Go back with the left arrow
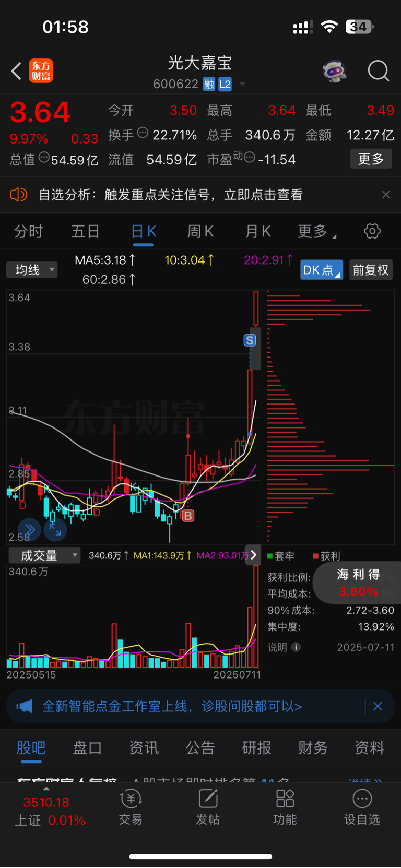401x868 pixels. point(16,71)
